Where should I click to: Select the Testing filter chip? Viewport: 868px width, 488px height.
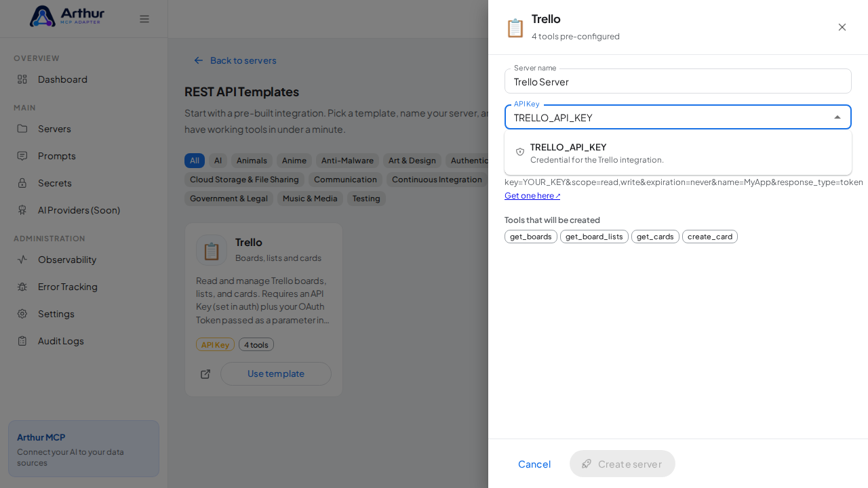366,199
